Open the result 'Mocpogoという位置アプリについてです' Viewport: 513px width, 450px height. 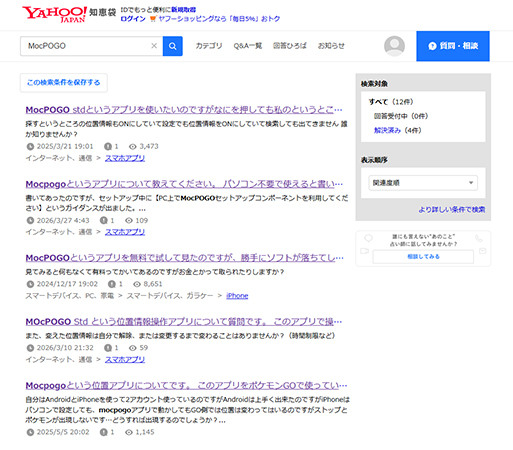click(186, 385)
